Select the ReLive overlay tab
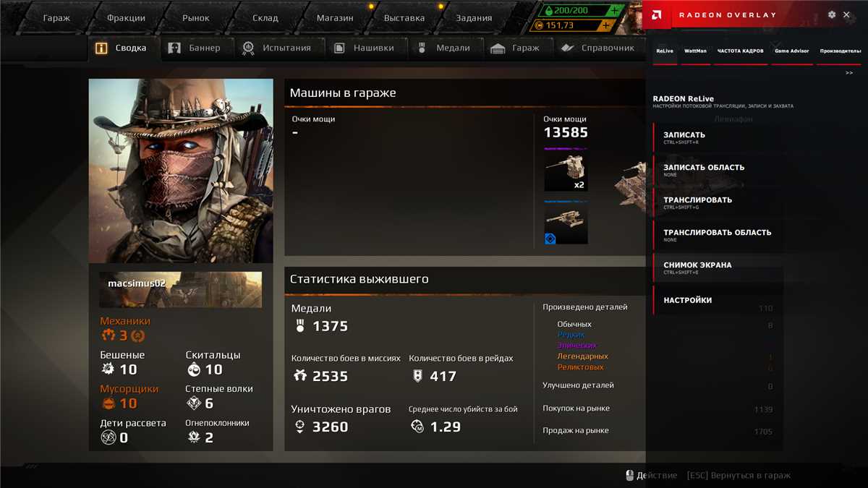 coord(665,51)
